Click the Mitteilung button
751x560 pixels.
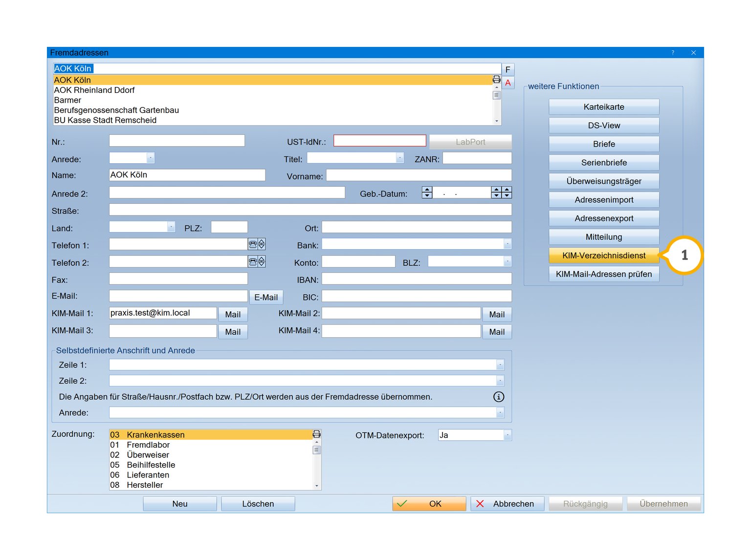click(x=604, y=237)
